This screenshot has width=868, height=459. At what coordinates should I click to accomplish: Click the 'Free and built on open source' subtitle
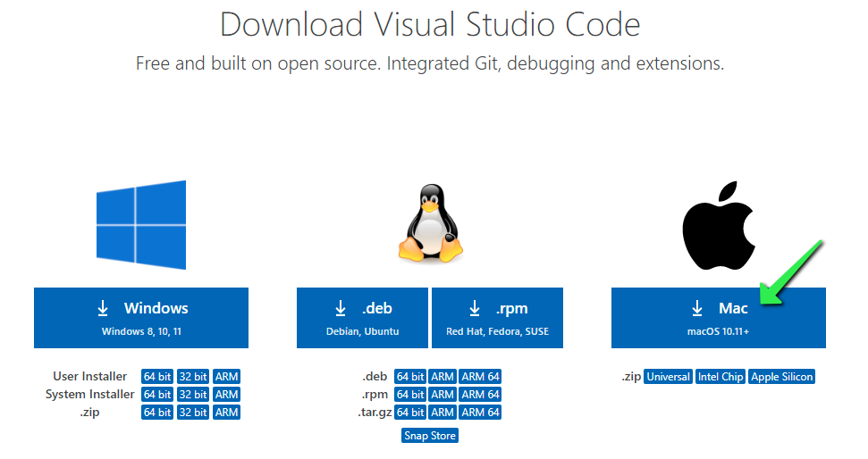(x=430, y=63)
